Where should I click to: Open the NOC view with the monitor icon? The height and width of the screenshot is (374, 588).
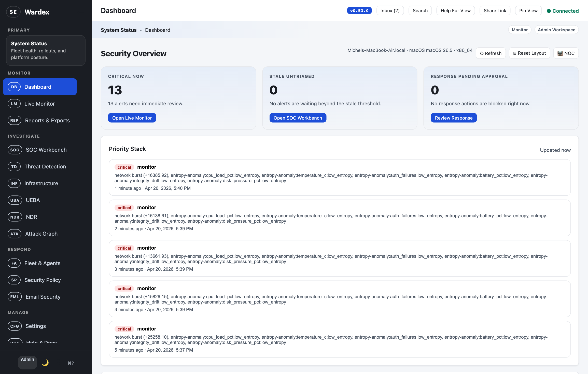(566, 53)
